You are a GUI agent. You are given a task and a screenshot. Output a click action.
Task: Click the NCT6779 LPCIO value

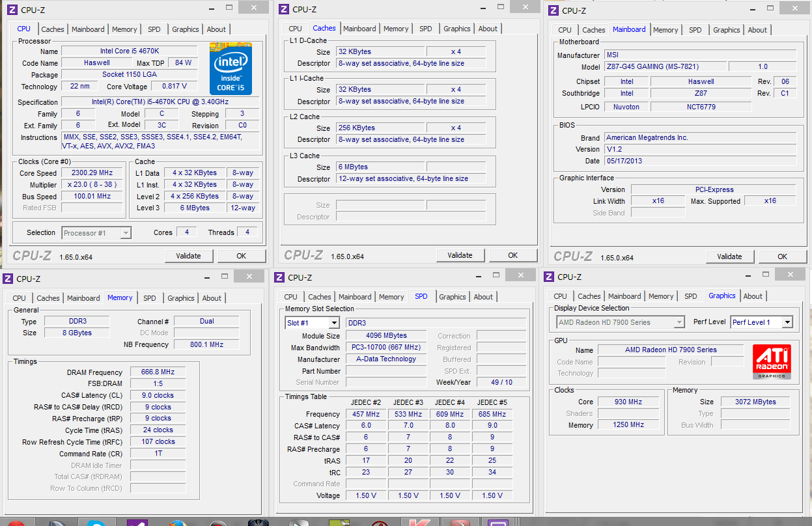[701, 107]
